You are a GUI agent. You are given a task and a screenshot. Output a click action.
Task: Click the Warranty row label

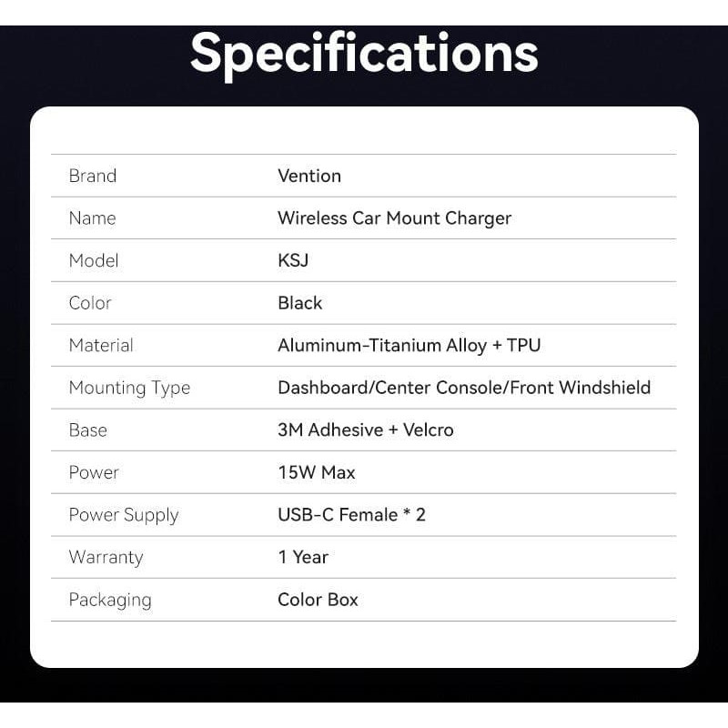point(106,557)
